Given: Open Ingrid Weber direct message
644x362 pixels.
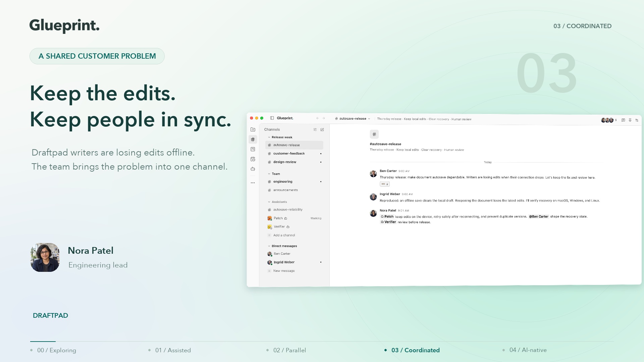Looking at the screenshot, I should click(294, 262).
